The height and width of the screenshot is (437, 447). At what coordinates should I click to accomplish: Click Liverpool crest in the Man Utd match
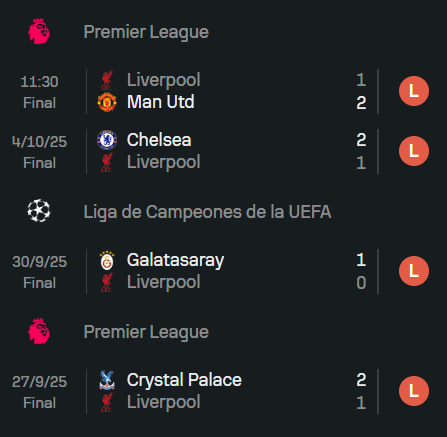[107, 80]
